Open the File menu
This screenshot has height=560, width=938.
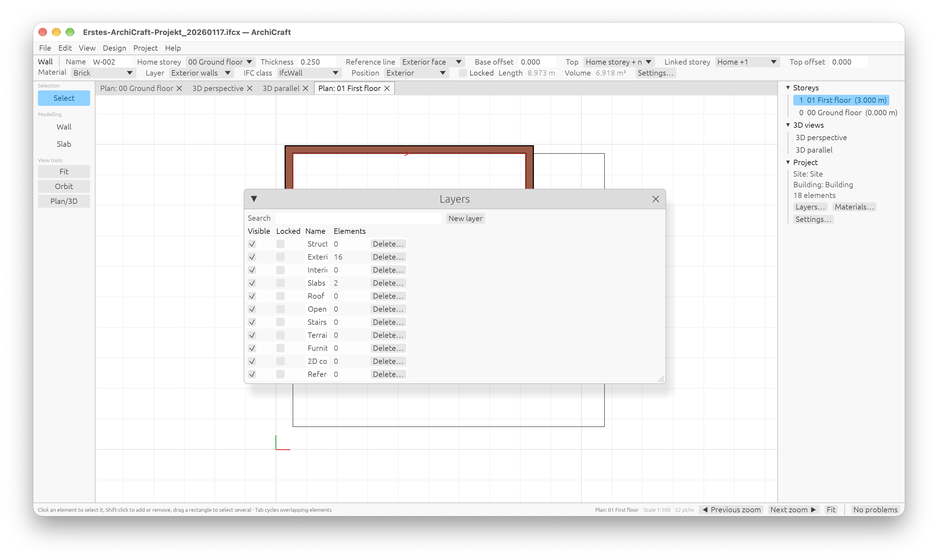click(45, 48)
